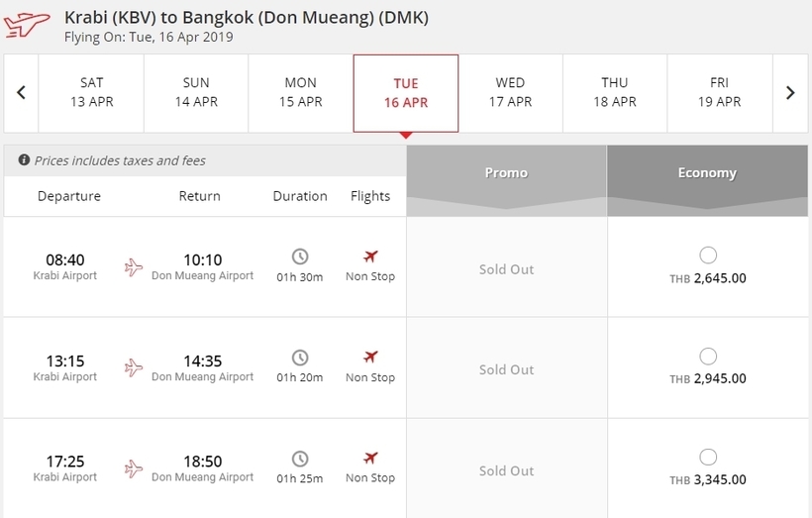Image resolution: width=812 pixels, height=518 pixels.
Task: Select the THB 2,645.00 Economy fare radio
Action: (708, 256)
